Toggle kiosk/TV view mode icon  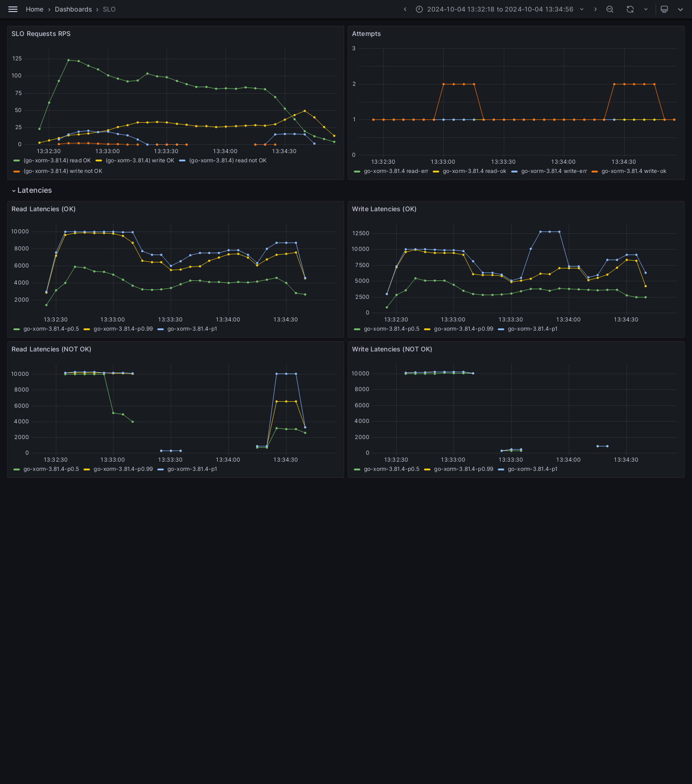click(x=664, y=9)
